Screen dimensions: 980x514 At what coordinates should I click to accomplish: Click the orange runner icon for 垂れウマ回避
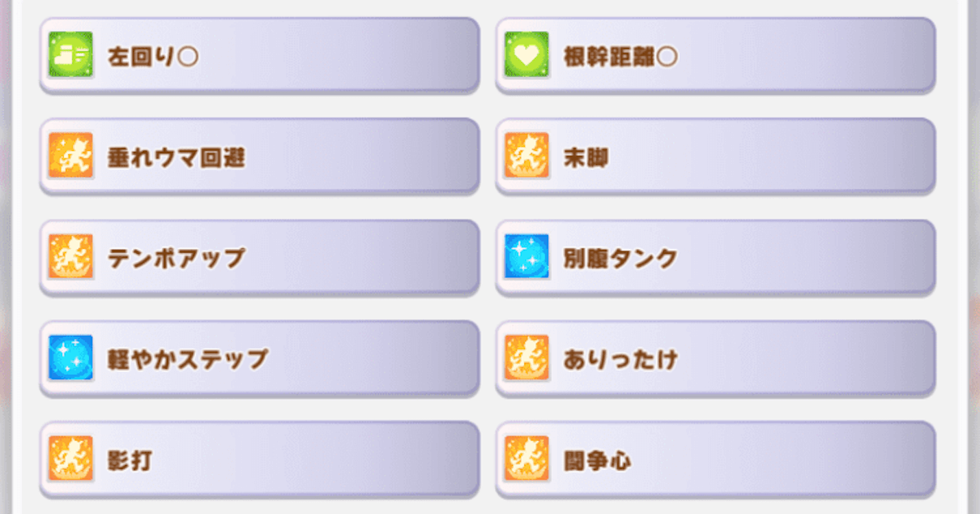[70, 156]
